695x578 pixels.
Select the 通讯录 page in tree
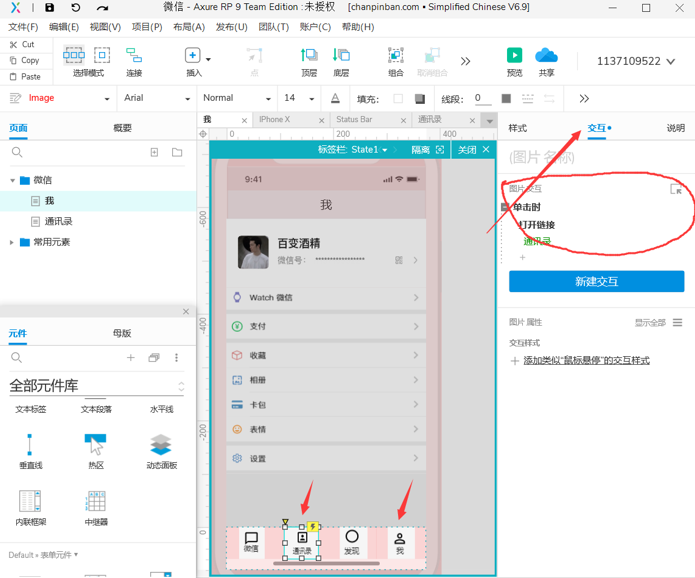[58, 221]
